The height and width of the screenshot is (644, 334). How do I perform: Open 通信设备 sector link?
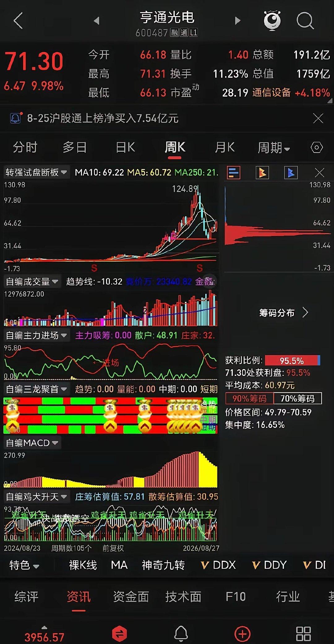(x=271, y=93)
